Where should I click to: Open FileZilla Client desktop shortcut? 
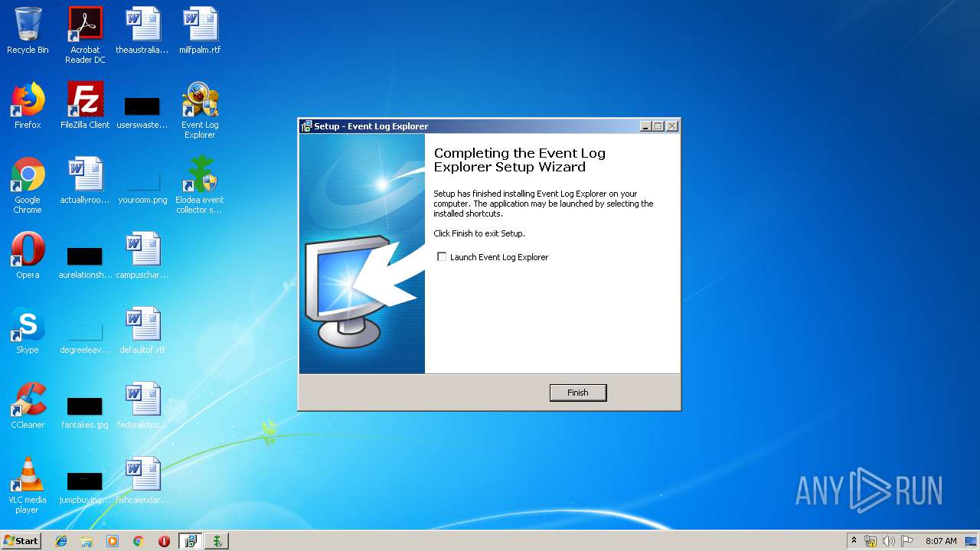[85, 106]
